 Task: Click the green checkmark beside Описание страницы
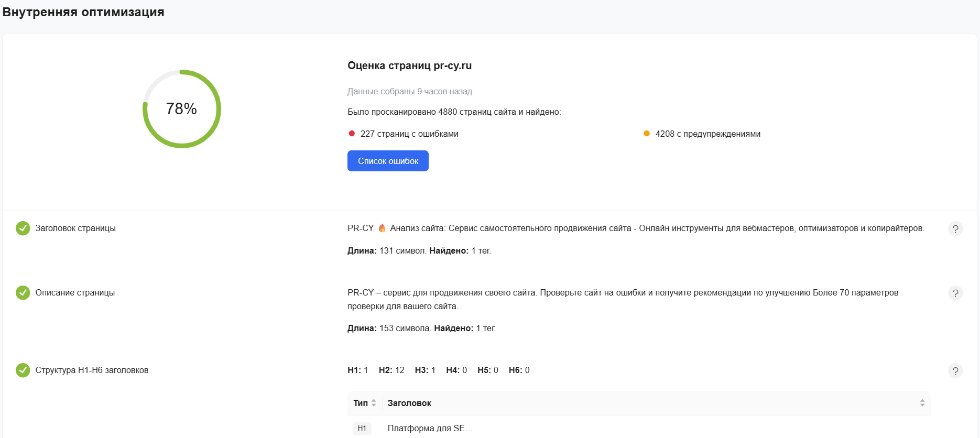(23, 293)
